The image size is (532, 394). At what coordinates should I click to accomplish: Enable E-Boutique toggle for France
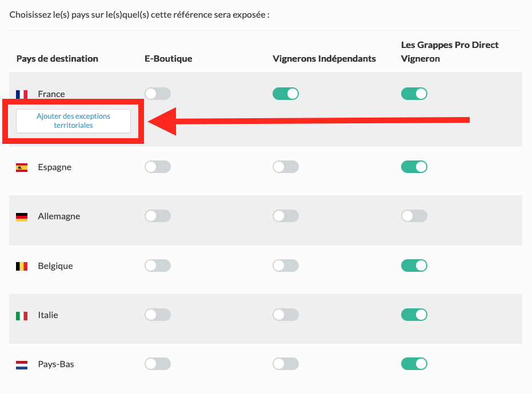click(158, 94)
